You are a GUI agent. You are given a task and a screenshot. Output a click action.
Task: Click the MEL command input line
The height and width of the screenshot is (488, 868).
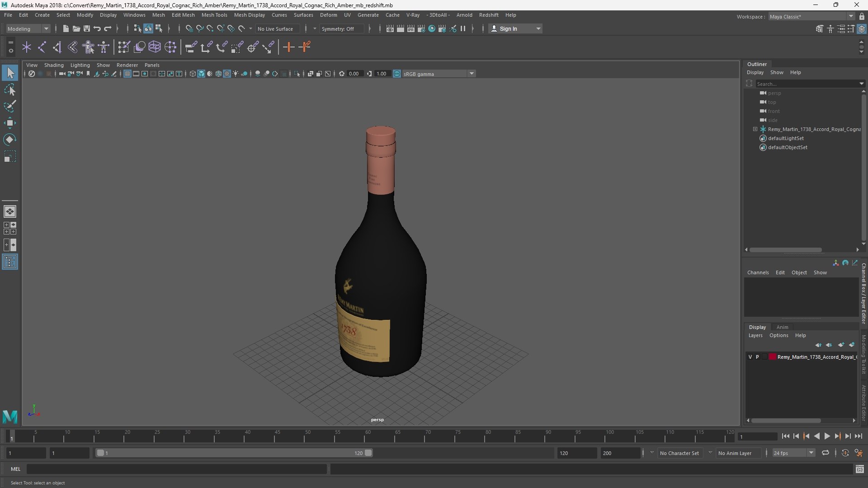tap(176, 469)
